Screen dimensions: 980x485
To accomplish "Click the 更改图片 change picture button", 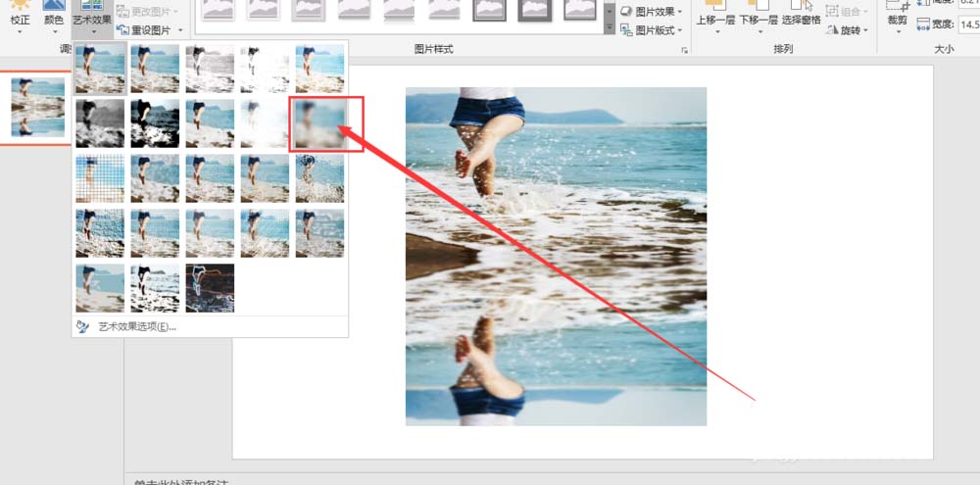I will point(148,11).
